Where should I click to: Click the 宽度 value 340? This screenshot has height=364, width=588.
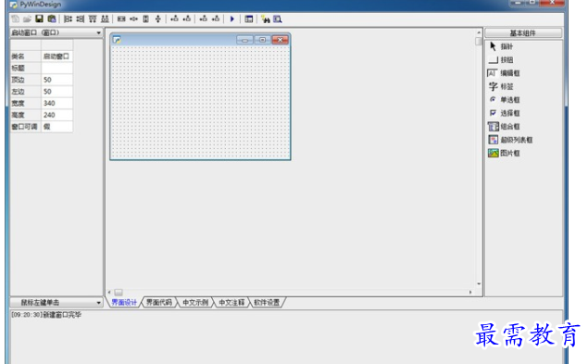pyautogui.click(x=57, y=103)
